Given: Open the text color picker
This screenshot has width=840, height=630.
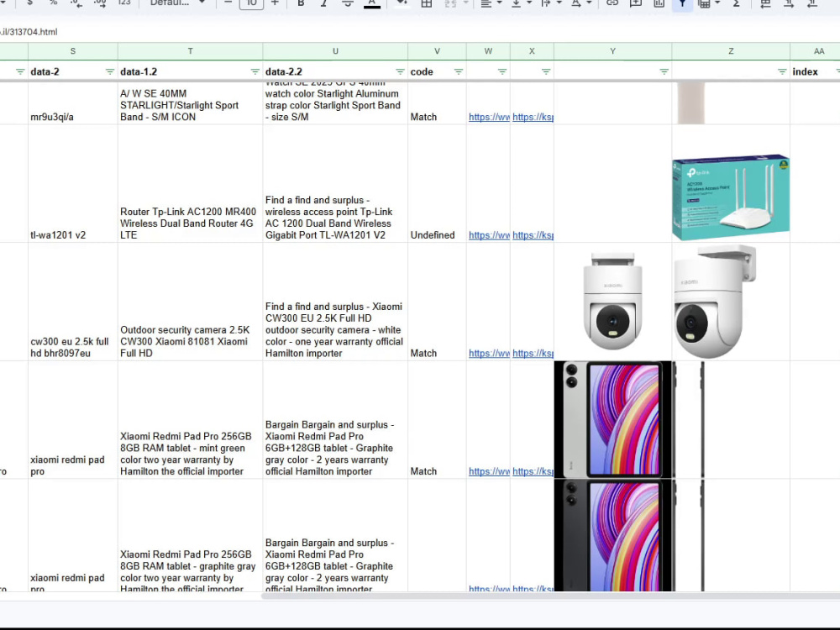Looking at the screenshot, I should pos(372,3).
